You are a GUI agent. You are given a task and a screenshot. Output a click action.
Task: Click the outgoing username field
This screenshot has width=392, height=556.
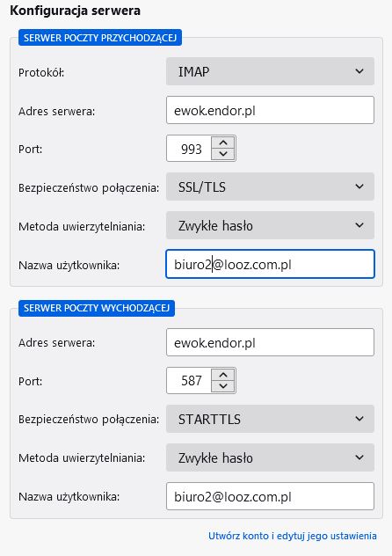click(270, 496)
